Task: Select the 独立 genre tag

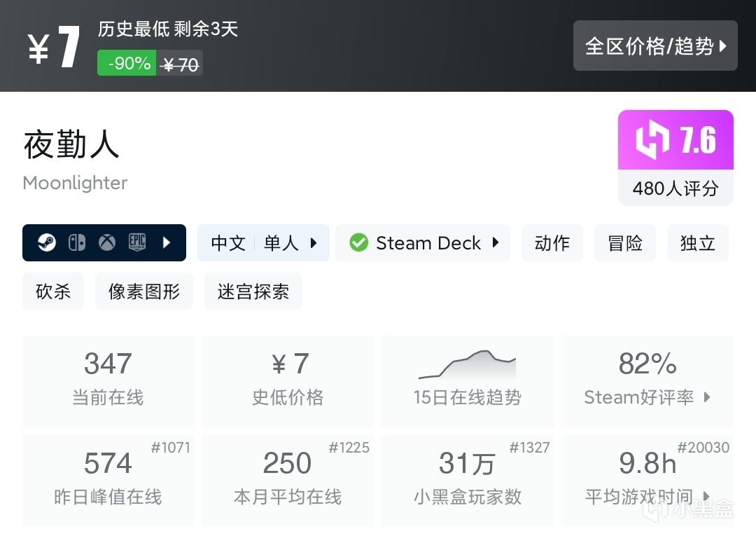Action: point(698,243)
